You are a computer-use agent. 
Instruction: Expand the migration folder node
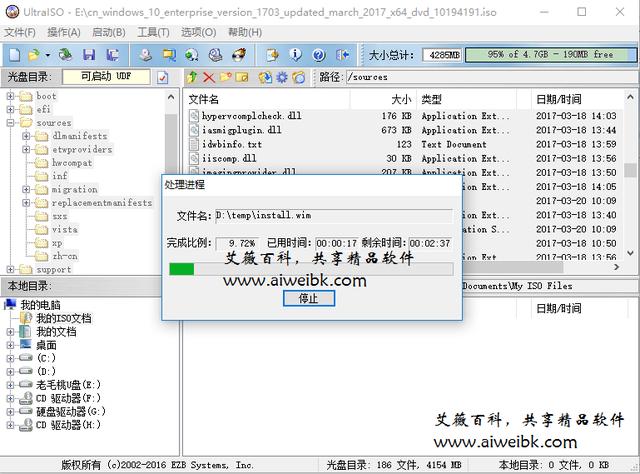26,189
